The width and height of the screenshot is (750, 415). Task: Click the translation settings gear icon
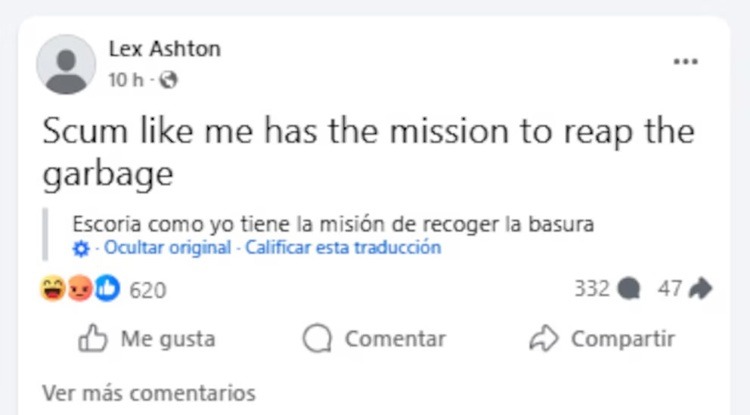[x=81, y=249]
